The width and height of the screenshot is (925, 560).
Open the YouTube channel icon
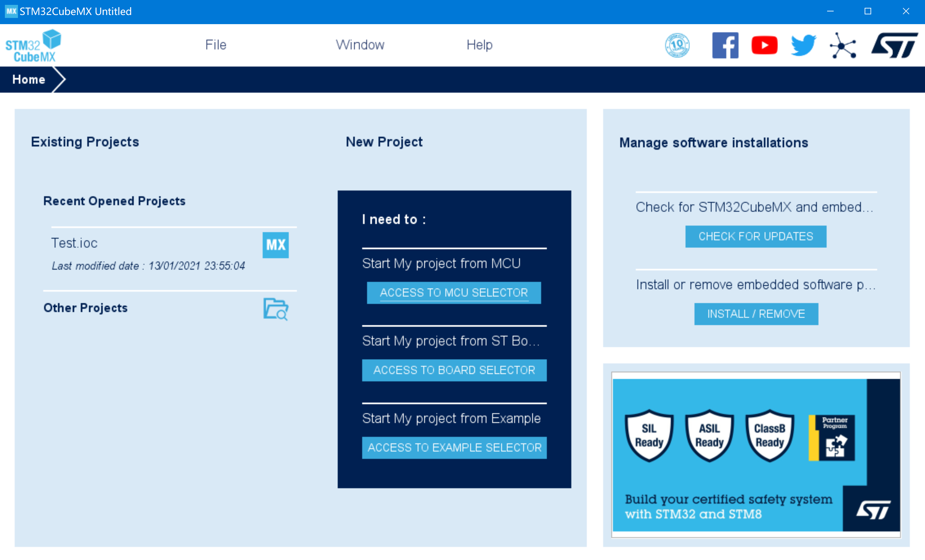coord(764,45)
